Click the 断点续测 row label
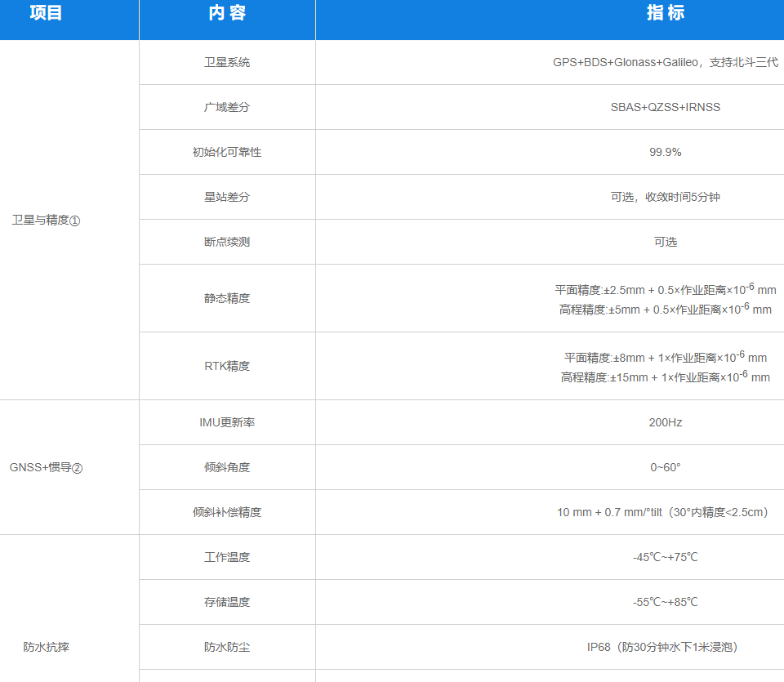This screenshot has width=784, height=682. pyautogui.click(x=227, y=242)
